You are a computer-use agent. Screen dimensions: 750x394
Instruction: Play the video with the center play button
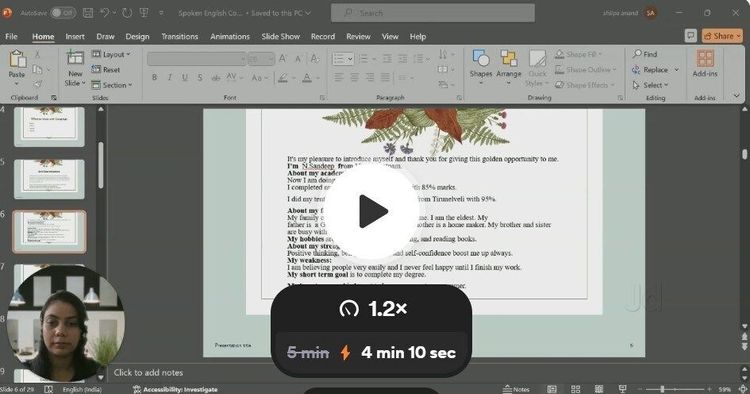click(372, 211)
